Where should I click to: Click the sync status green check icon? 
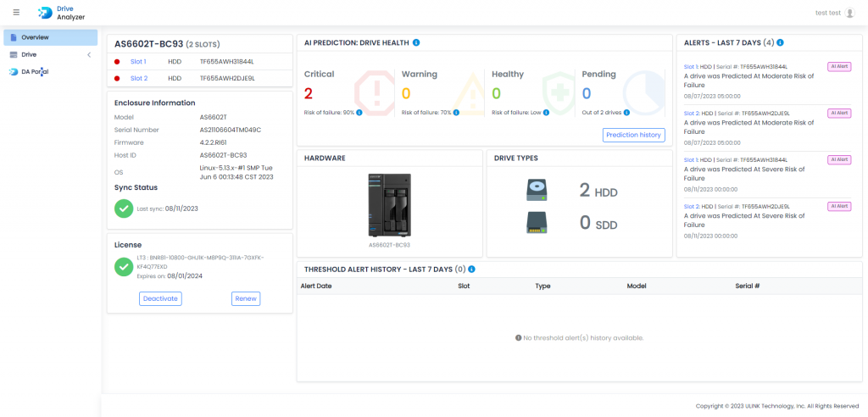[124, 208]
